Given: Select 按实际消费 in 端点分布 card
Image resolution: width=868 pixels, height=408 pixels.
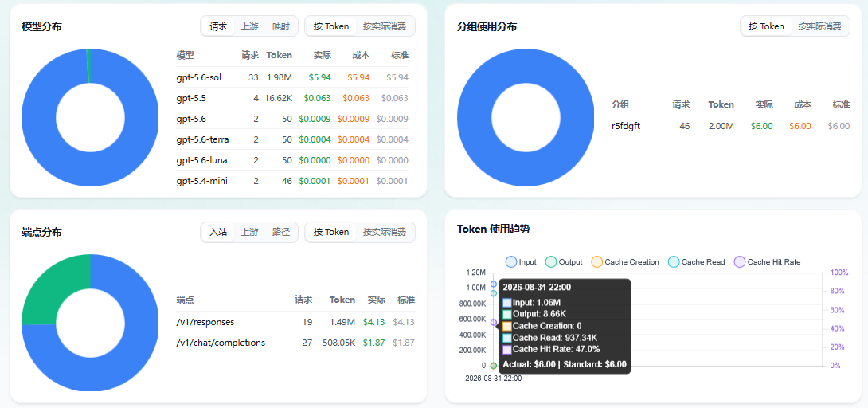Looking at the screenshot, I should [x=385, y=232].
